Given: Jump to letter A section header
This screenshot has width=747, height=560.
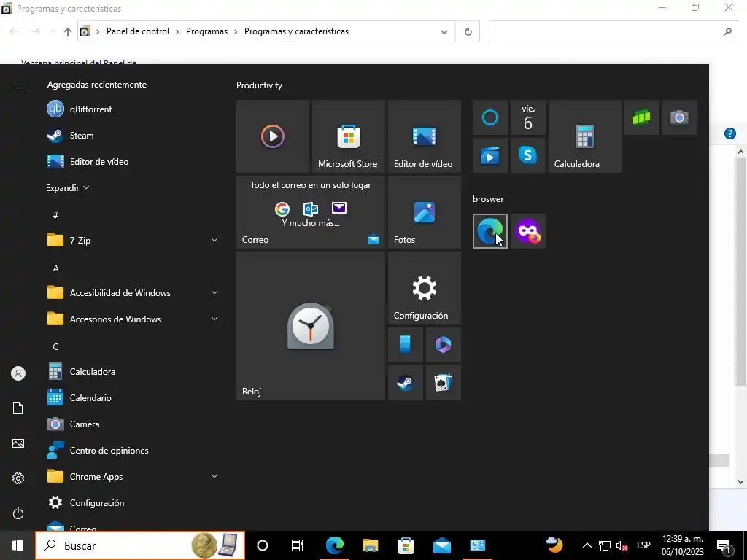Looking at the screenshot, I should tap(55, 268).
